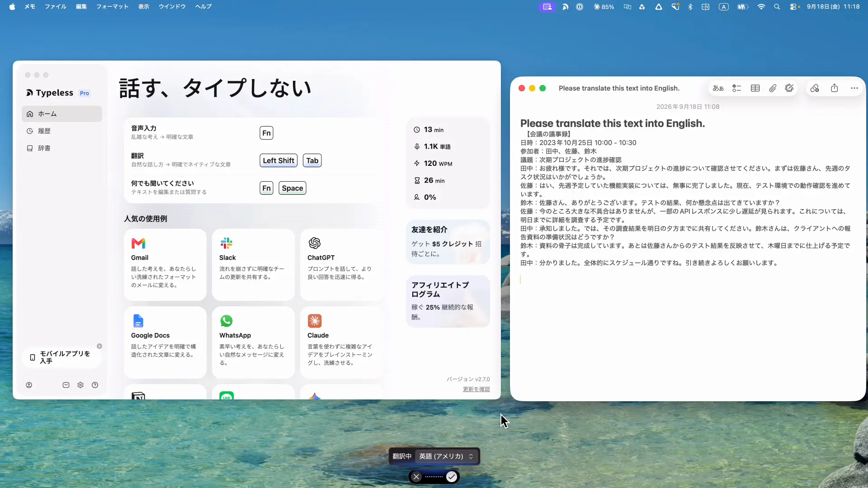Open the Google Docs use case card
This screenshot has height=488, width=868.
(165, 343)
